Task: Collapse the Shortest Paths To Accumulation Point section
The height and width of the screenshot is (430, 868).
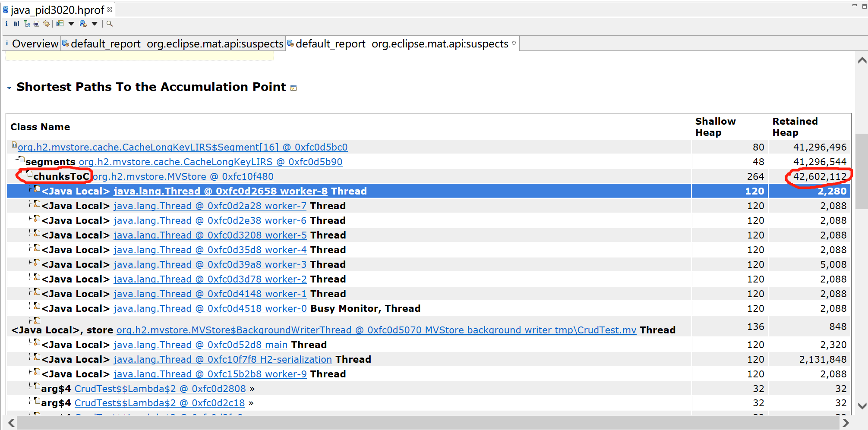Action: pos(9,87)
